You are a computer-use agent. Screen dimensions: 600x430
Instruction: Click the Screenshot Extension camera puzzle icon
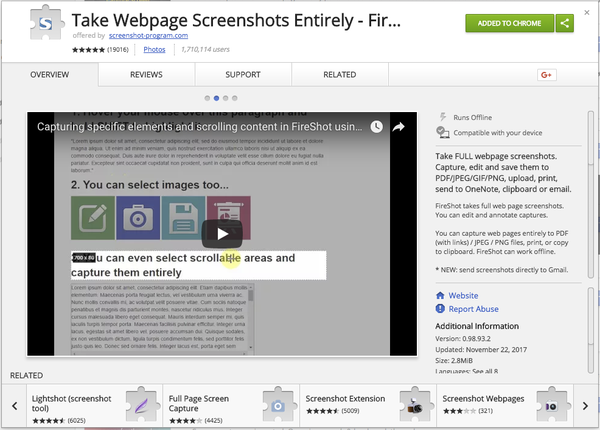415,405
